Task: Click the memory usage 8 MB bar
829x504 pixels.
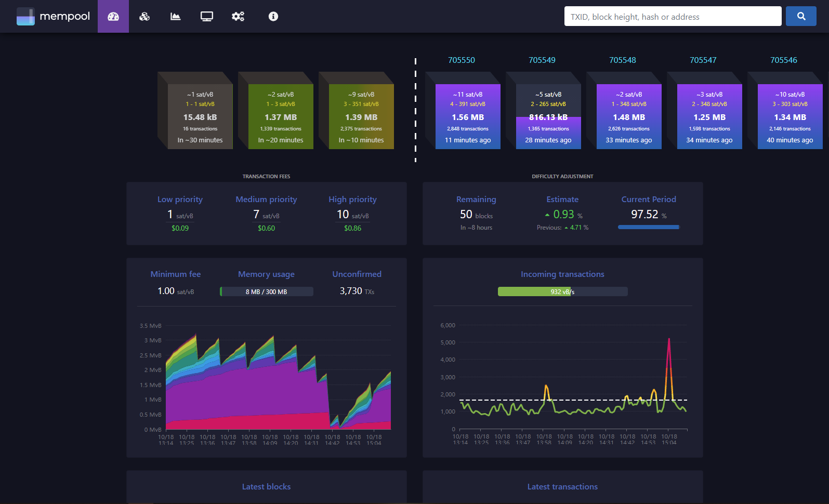Action: pyautogui.click(x=267, y=291)
